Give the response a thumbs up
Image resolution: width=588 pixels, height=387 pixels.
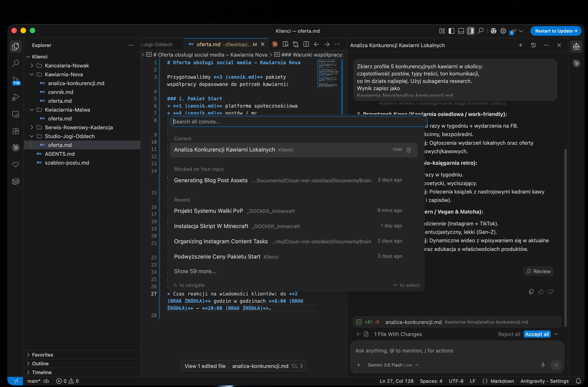point(541,292)
